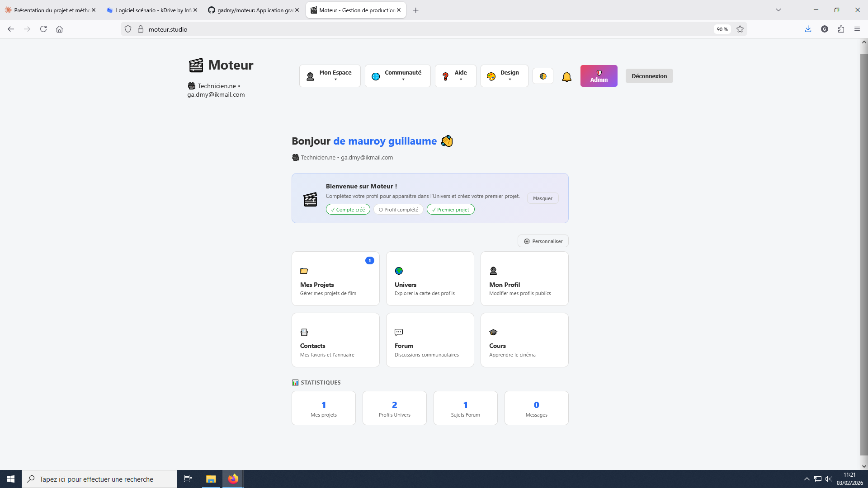Open the Mes Projets folder card
Screen dimensions: 868x488
click(335, 279)
